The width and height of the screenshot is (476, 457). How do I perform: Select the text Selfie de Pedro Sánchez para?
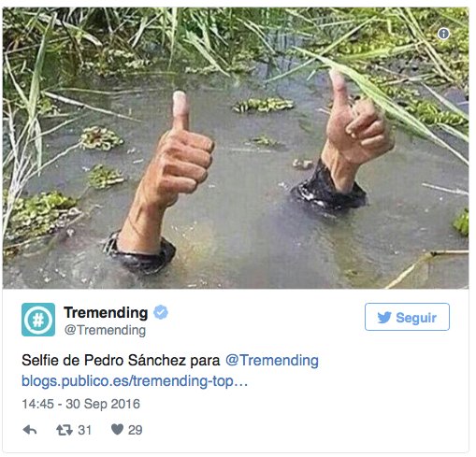click(121, 361)
